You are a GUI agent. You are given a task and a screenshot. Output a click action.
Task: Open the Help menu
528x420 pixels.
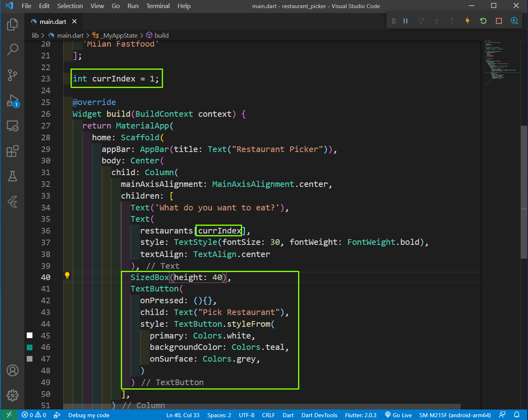pos(184,6)
